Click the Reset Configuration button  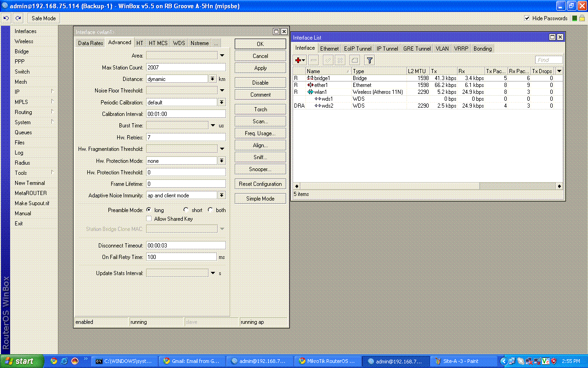coord(260,184)
